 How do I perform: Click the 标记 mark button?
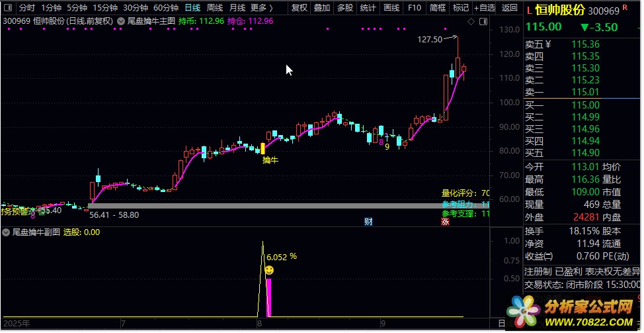tap(460, 8)
